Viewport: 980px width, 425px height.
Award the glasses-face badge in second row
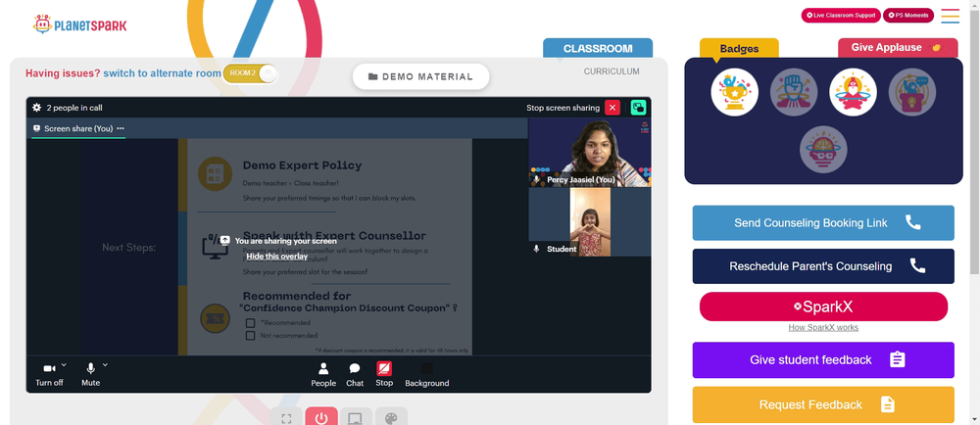point(824,150)
